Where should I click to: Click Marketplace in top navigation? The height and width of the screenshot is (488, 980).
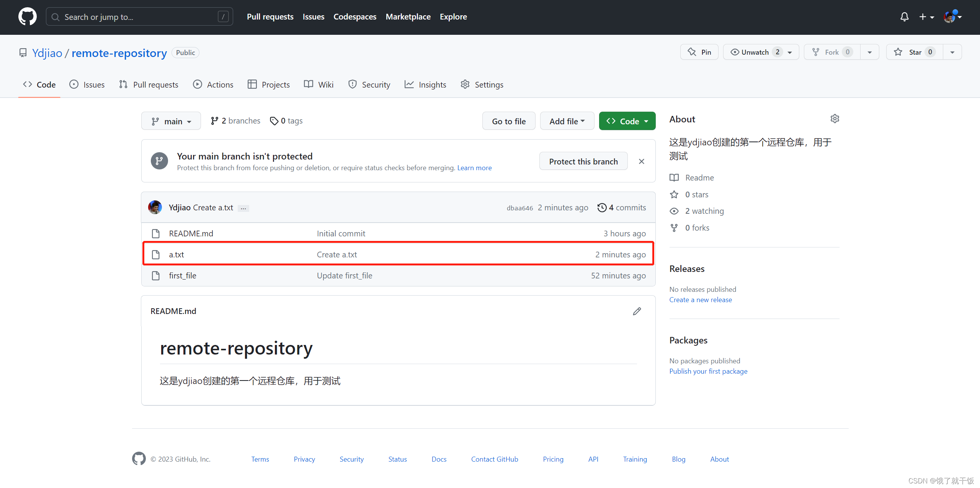[x=408, y=17]
